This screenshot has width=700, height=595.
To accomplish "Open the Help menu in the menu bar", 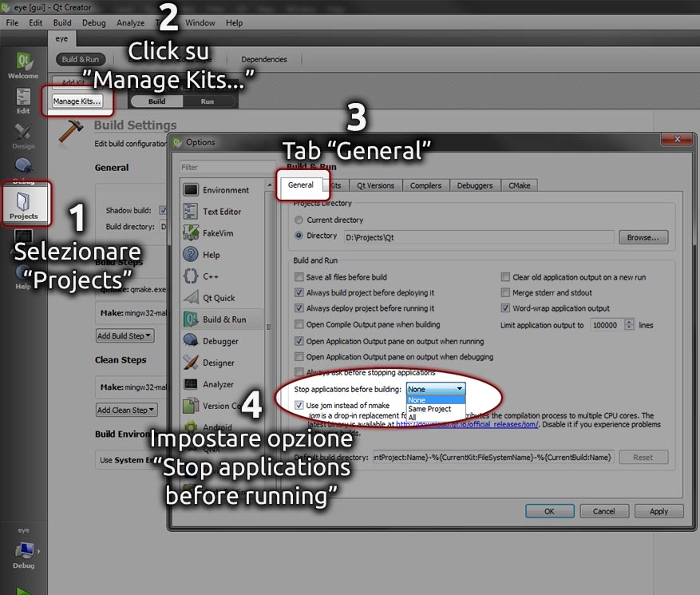I will (x=234, y=23).
